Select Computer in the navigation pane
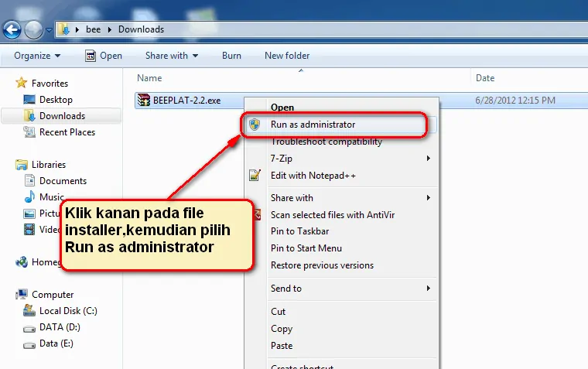Image resolution: width=588 pixels, height=369 pixels. point(53,295)
